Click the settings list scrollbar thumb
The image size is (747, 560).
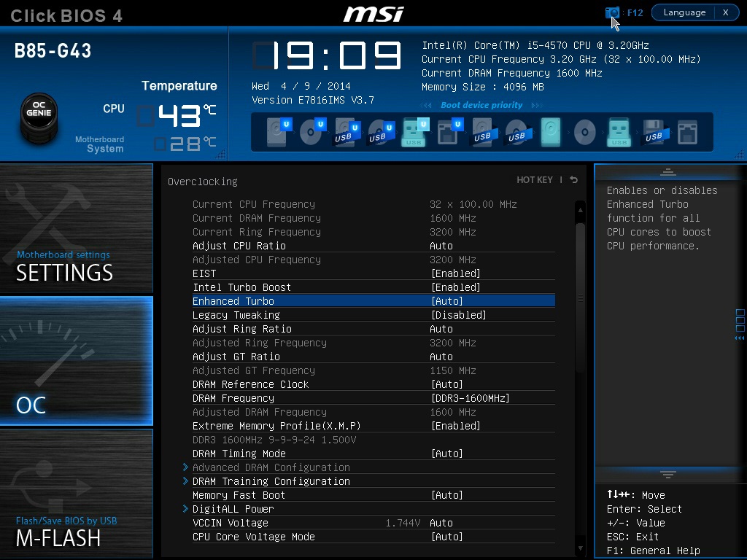pos(580,297)
